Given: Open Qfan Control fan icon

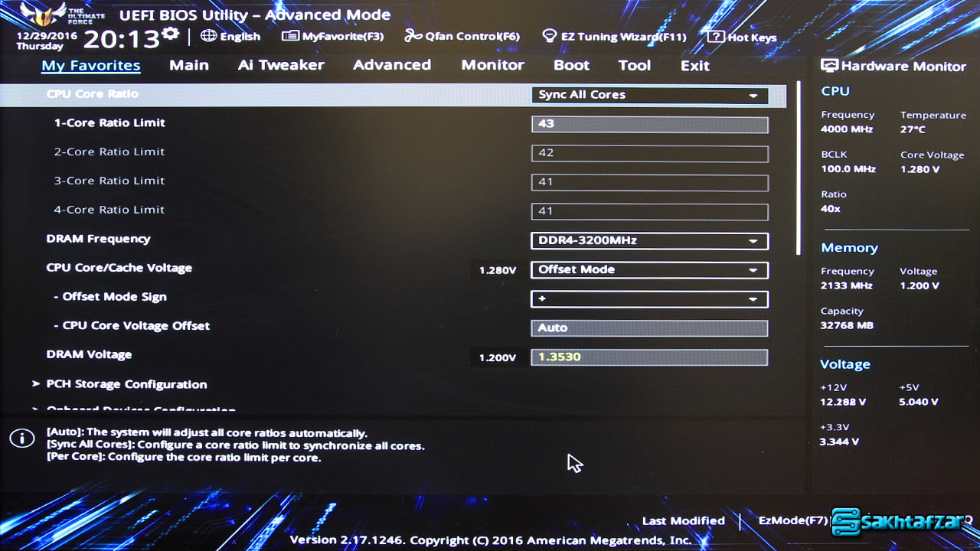Looking at the screenshot, I should [413, 36].
